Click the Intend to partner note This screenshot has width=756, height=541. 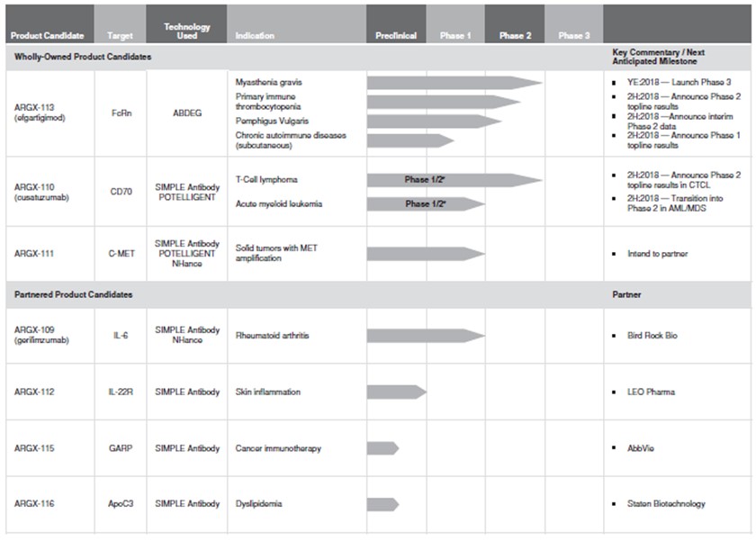pos(657,254)
